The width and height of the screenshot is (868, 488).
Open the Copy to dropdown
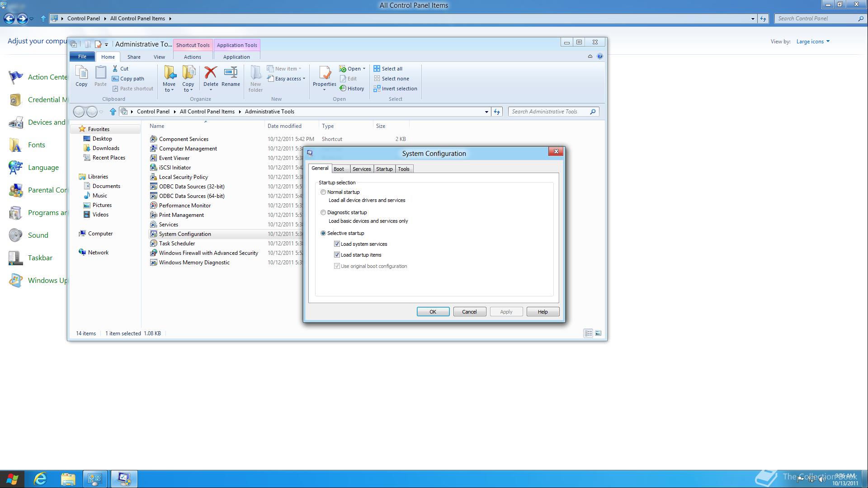pyautogui.click(x=188, y=87)
